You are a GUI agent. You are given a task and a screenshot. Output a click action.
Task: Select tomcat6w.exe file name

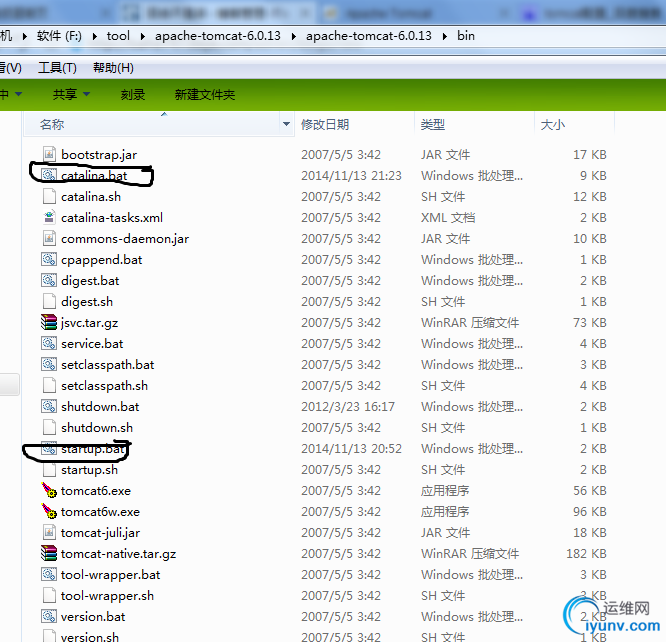tap(100, 512)
